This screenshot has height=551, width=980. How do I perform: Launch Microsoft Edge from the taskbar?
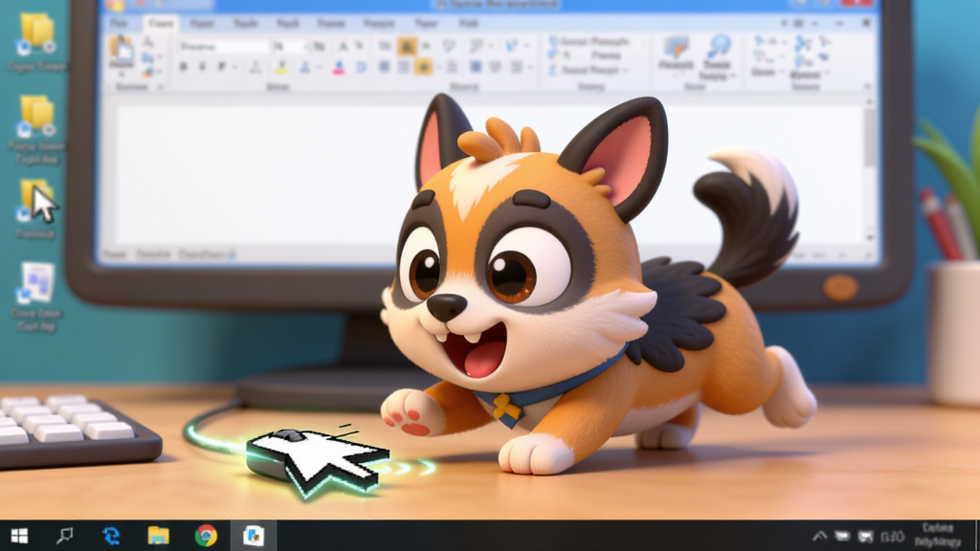[111, 536]
